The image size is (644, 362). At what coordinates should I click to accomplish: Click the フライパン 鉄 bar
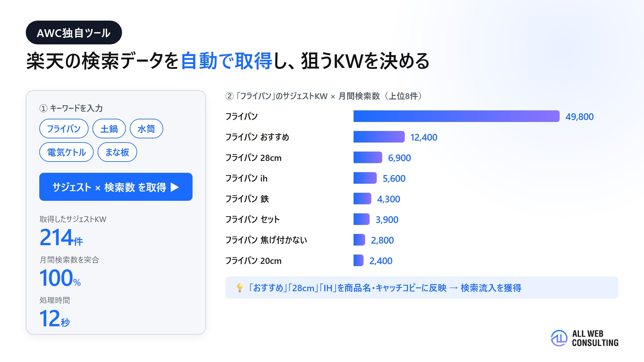click(x=362, y=199)
